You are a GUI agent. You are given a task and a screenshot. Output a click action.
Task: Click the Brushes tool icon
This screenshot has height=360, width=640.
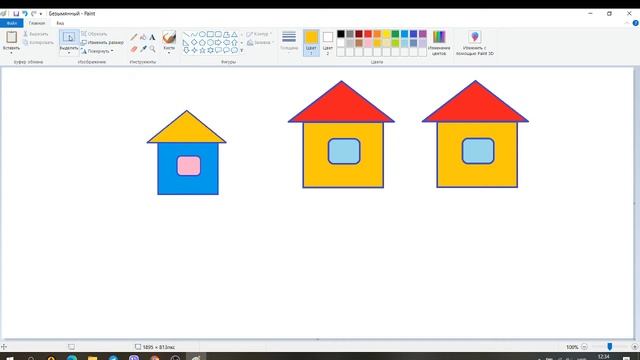(169, 38)
